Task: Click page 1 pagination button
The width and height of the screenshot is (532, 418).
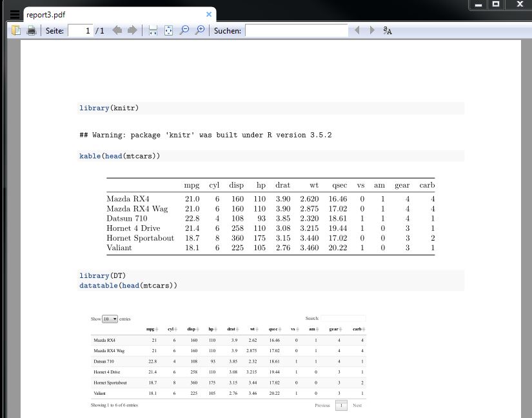Action: click(341, 405)
